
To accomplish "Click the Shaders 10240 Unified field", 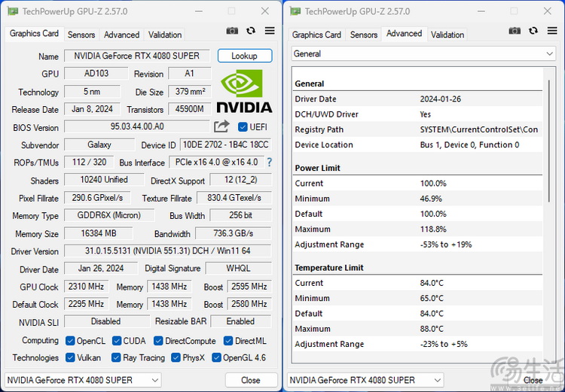I will (104, 180).
